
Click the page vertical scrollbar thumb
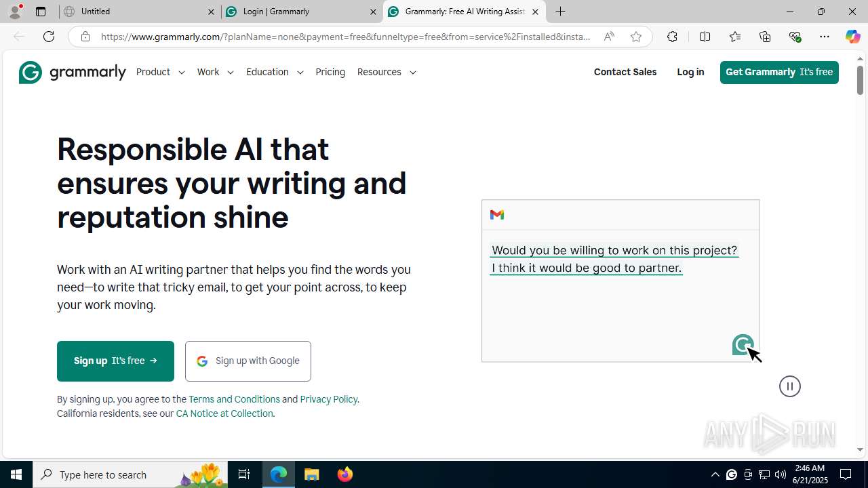coord(860,80)
